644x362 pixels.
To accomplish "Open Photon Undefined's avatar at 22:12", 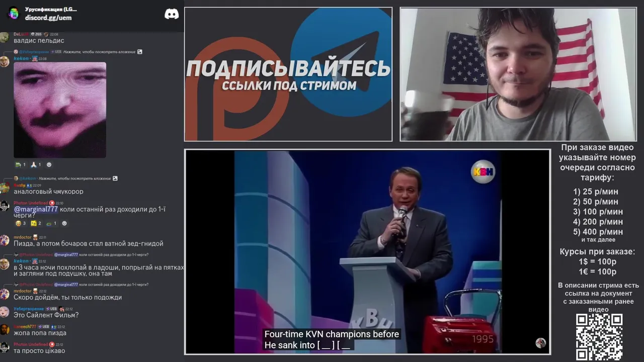I will (x=5, y=347).
